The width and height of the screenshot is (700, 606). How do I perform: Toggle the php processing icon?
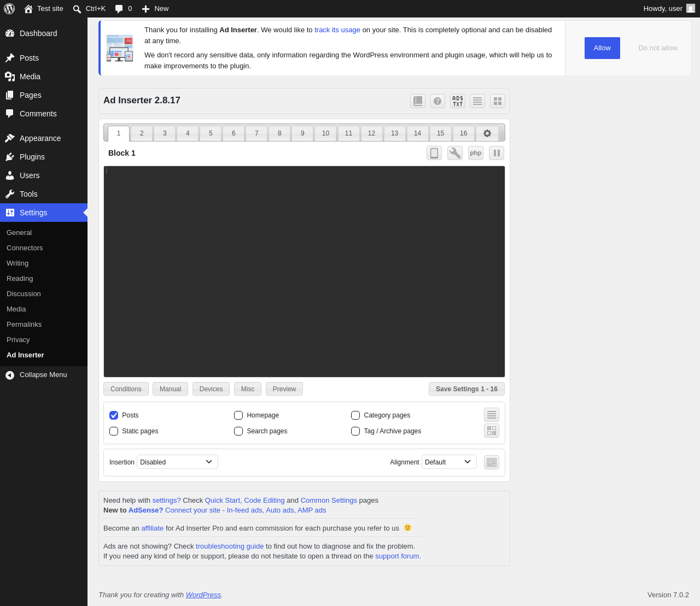click(x=476, y=153)
